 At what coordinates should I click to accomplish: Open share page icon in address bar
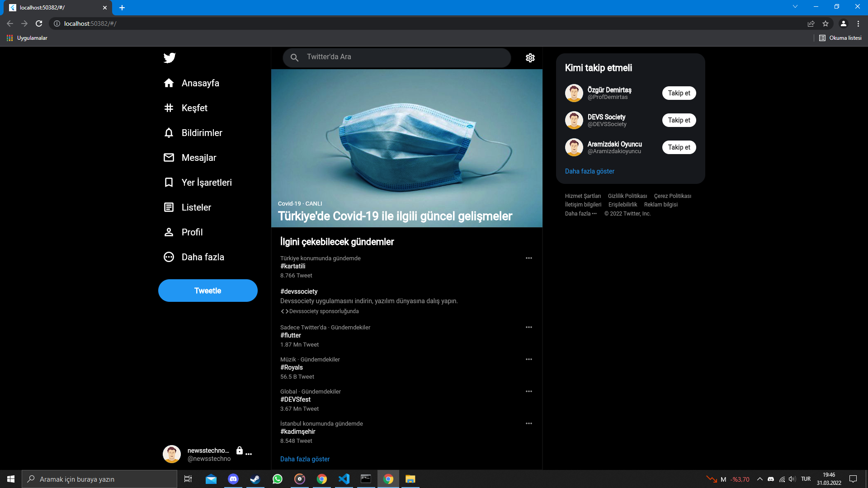[811, 23]
